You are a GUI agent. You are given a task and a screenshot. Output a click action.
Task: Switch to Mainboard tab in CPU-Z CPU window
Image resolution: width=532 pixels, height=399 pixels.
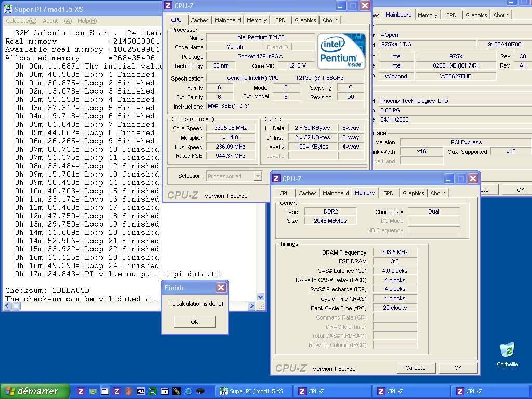point(228,20)
